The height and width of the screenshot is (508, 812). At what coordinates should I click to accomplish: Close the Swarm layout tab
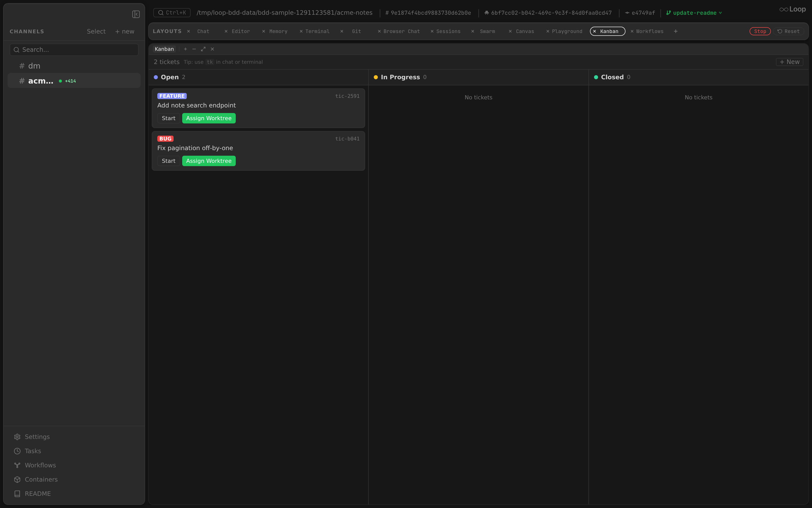coord(473,31)
